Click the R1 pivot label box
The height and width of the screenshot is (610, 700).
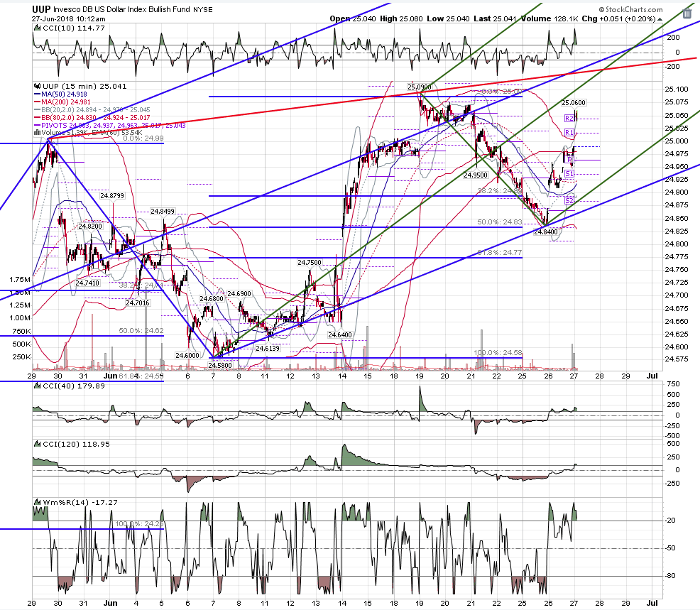(569, 132)
